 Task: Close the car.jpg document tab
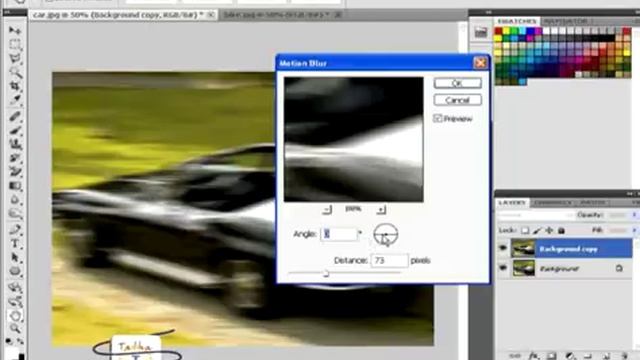point(211,15)
